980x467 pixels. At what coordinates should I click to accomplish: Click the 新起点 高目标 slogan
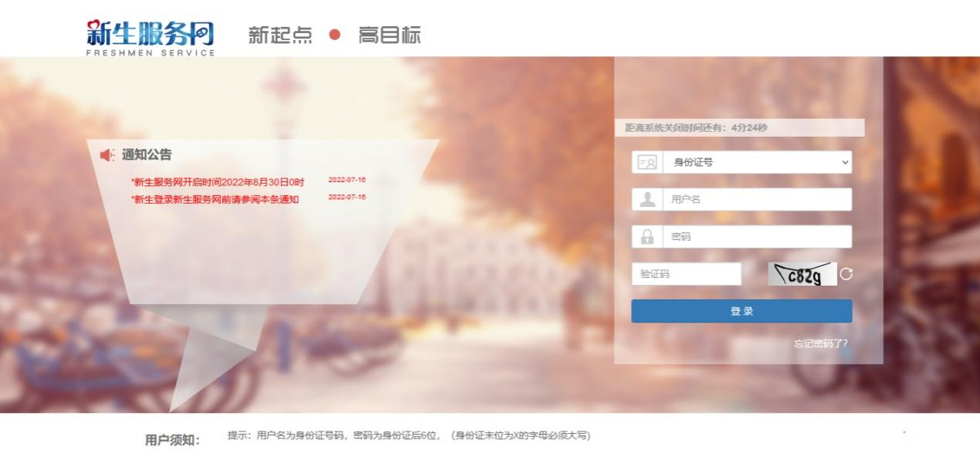[x=334, y=36]
